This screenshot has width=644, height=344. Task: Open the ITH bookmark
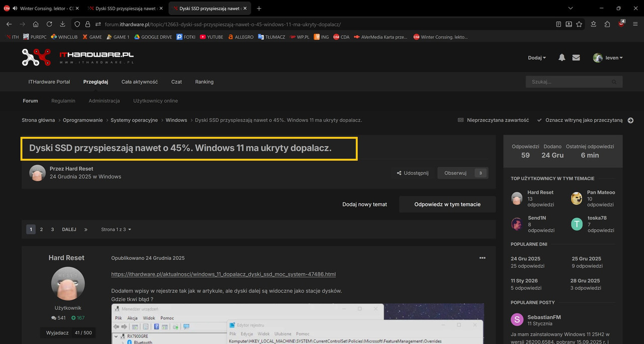pos(12,37)
